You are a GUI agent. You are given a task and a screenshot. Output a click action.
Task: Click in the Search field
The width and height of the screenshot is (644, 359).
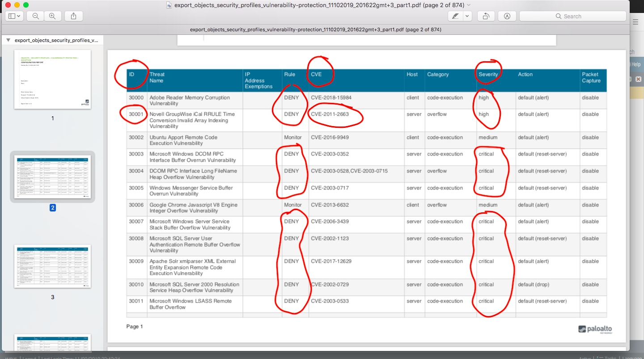[x=572, y=16]
